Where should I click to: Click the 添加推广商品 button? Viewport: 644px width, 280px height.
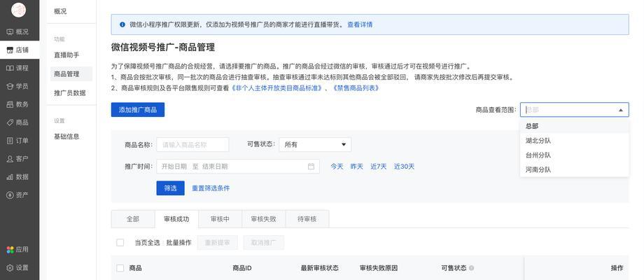click(x=138, y=110)
